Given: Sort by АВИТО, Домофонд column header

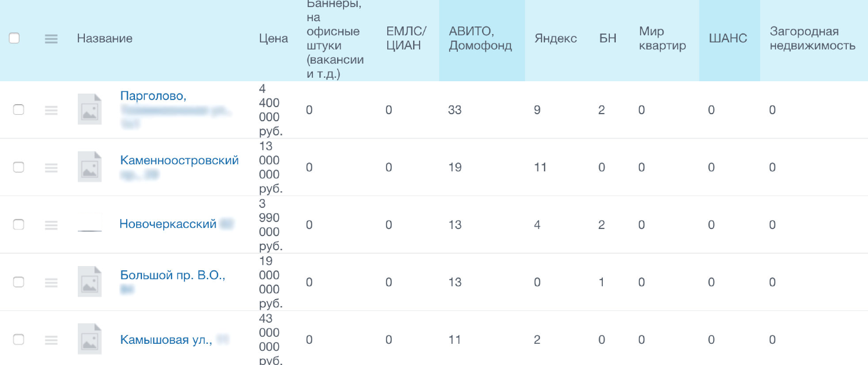Looking at the screenshot, I should click(x=481, y=38).
